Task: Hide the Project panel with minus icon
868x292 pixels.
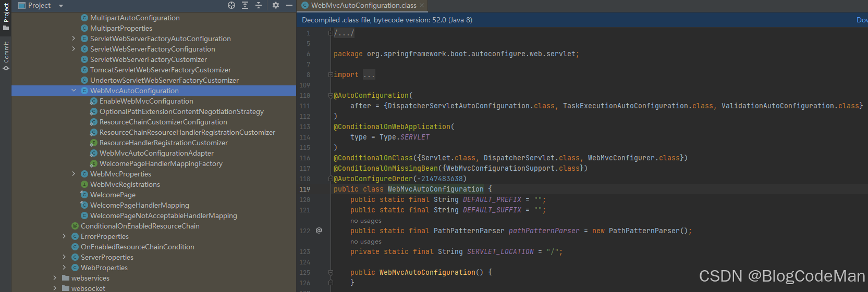Action: coord(289,5)
